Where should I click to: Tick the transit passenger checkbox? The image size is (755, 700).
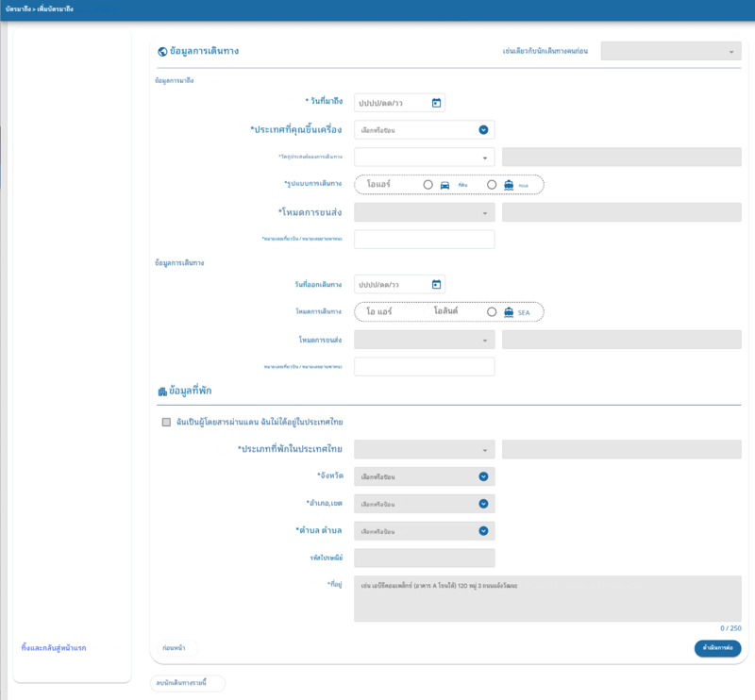click(166, 423)
